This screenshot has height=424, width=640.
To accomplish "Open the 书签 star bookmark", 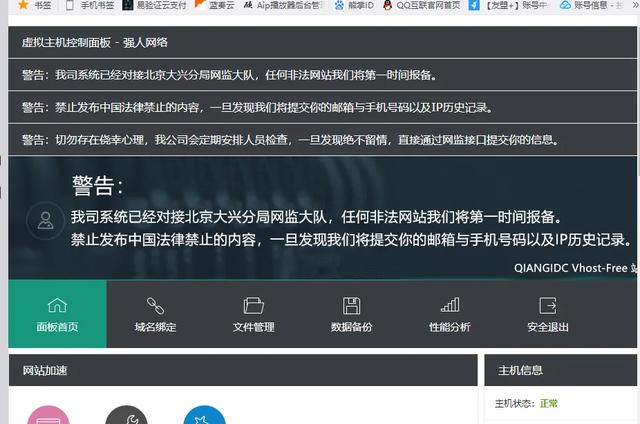I will click(x=35, y=5).
